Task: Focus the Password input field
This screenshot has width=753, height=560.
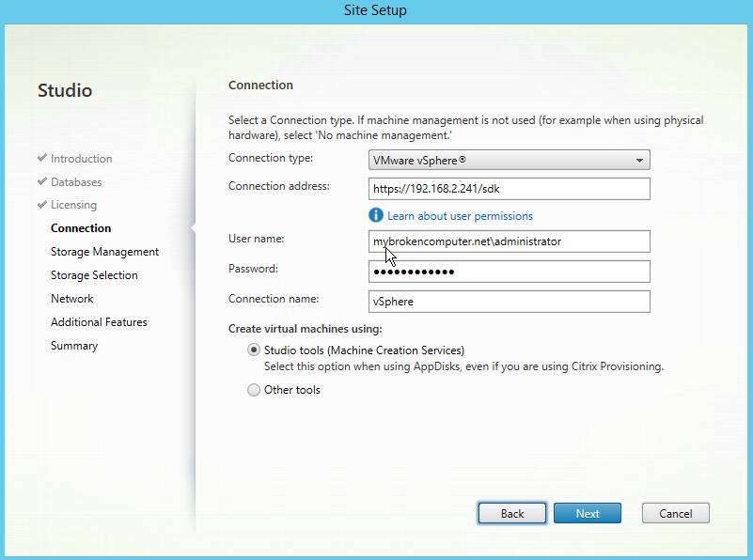Action: [509, 272]
